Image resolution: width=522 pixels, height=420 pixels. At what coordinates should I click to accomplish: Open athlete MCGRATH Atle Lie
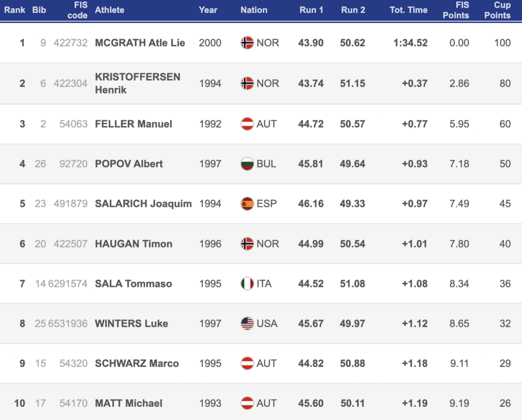coord(140,43)
